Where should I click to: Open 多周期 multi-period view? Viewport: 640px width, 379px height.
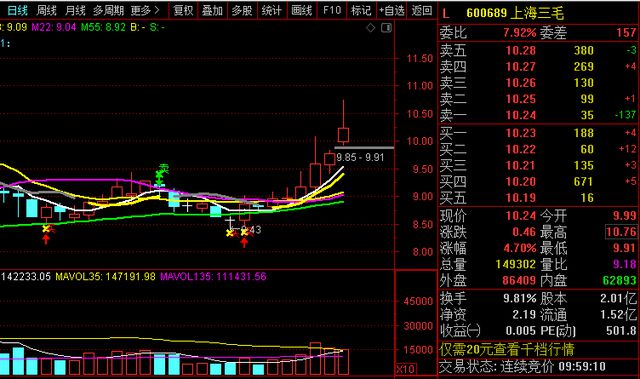click(x=108, y=10)
